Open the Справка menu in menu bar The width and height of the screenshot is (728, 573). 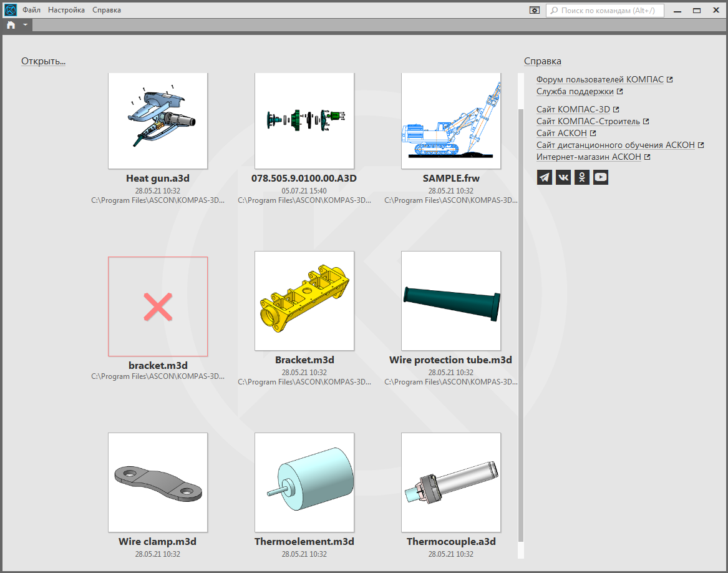coord(107,10)
